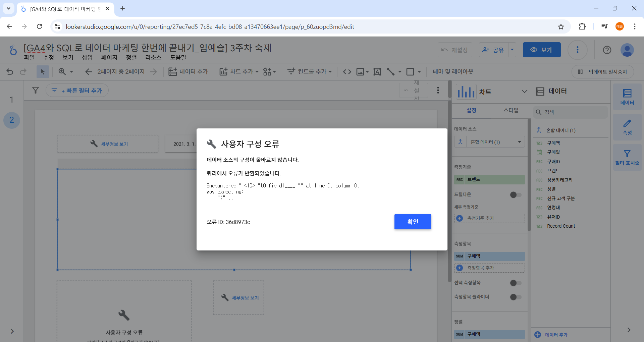The height and width of the screenshot is (342, 644).
Task: Click the 상품카테고리 field
Action: (560, 180)
